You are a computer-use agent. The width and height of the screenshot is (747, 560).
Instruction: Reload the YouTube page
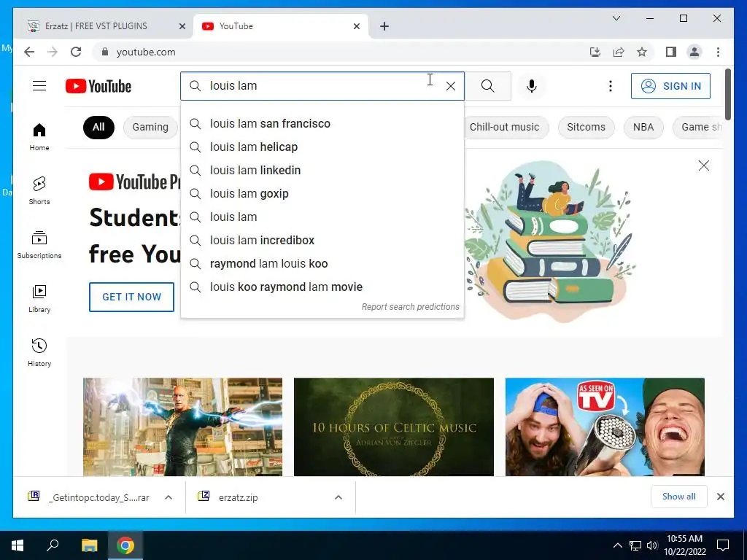coord(76,52)
